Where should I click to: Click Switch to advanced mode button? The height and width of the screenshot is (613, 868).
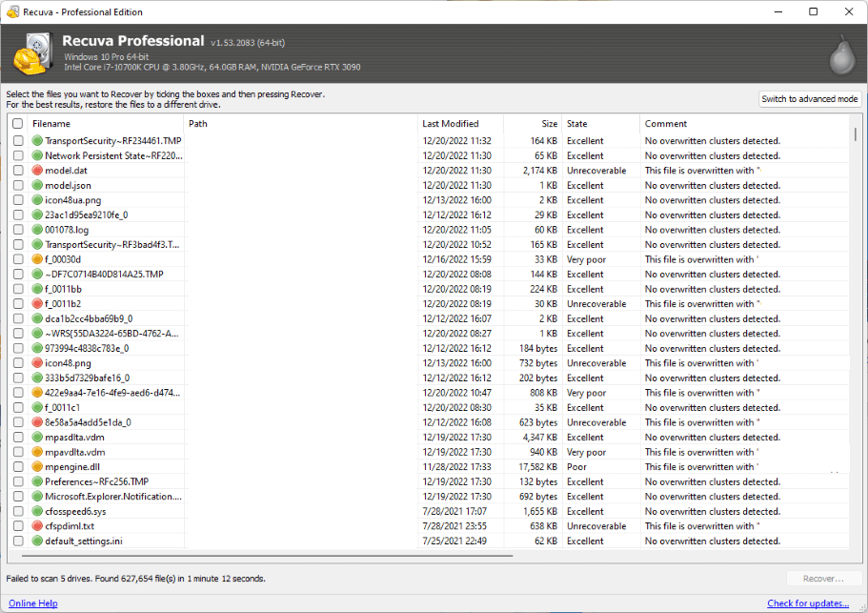[x=809, y=98]
